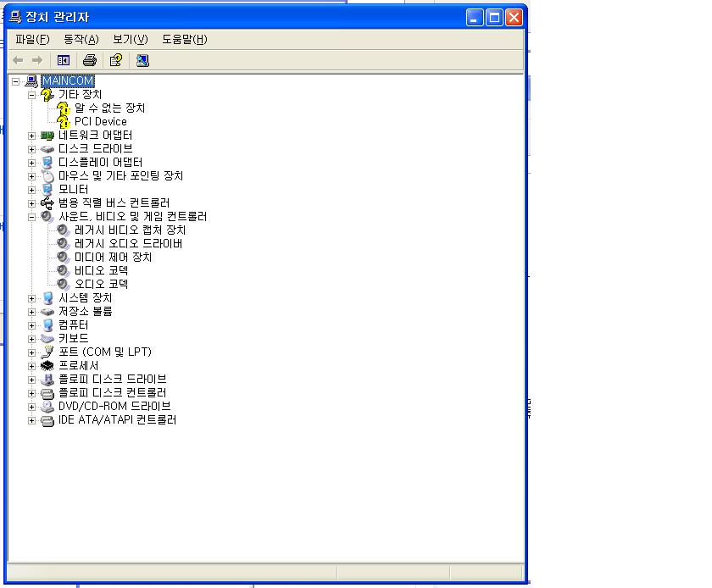Click the Print toolbar icon

pyautogui.click(x=90, y=60)
